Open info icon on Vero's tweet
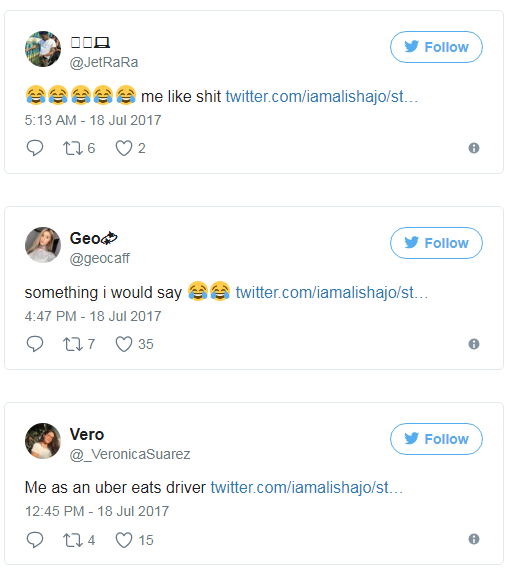The height and width of the screenshot is (576, 518). [x=474, y=539]
